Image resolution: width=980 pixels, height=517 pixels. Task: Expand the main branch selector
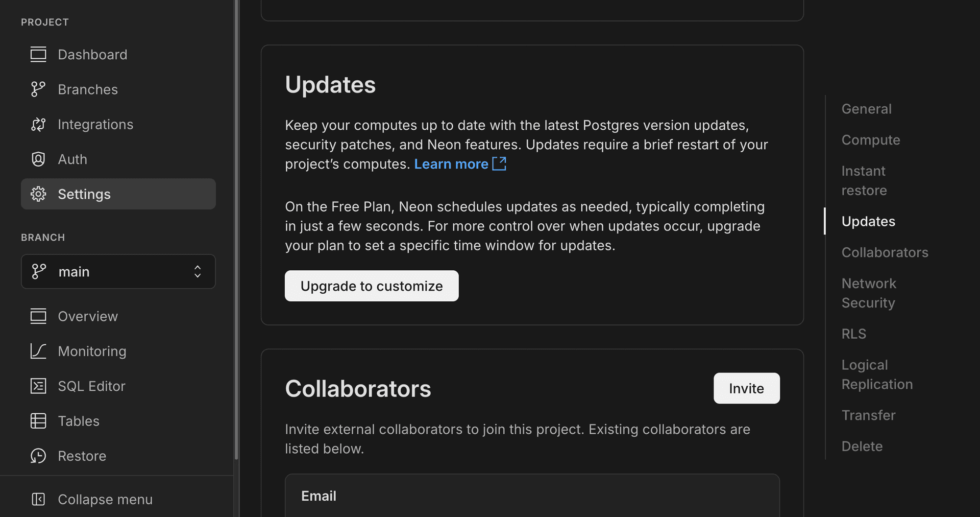[198, 271]
